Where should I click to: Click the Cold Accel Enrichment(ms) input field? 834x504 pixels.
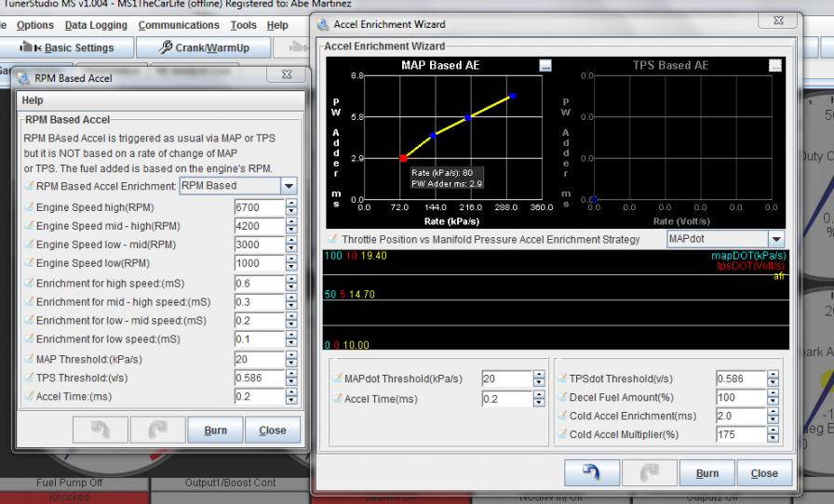coord(740,416)
